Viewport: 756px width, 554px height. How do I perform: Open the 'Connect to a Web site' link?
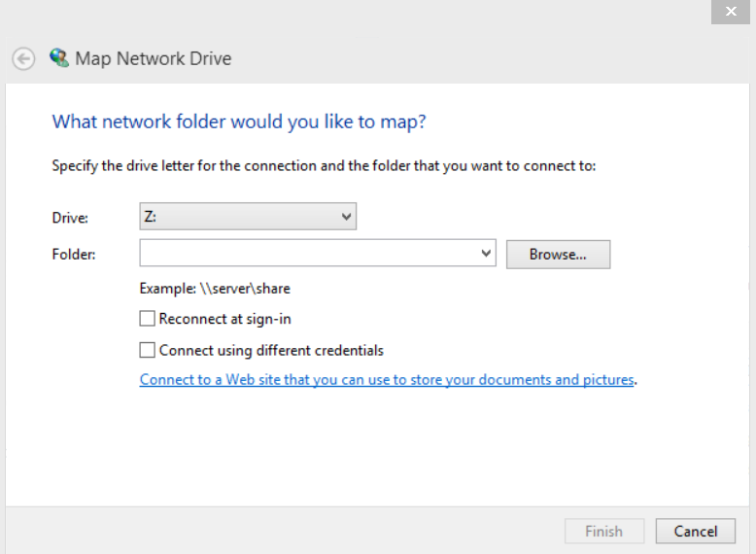387,380
